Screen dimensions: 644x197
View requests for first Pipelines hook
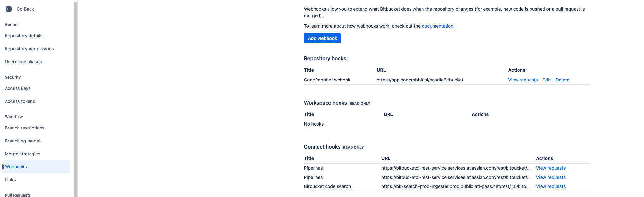(551, 168)
